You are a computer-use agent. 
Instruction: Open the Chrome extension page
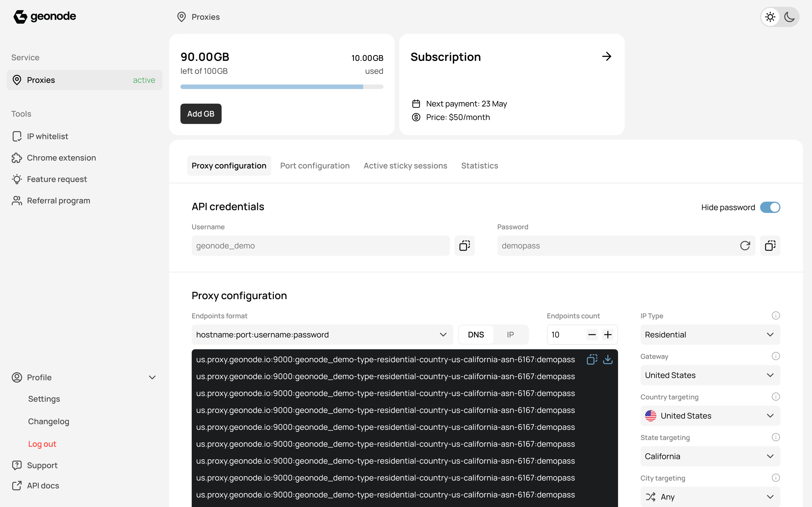(61, 158)
